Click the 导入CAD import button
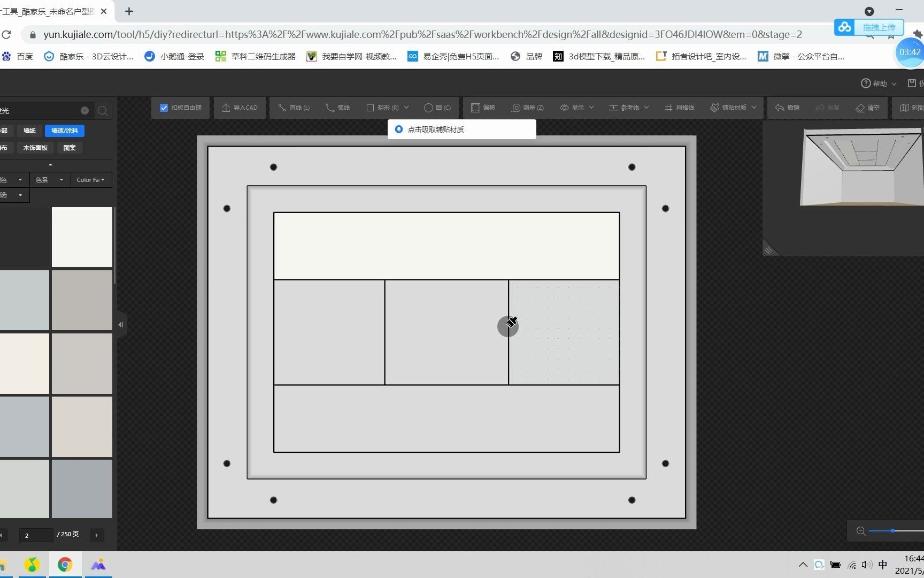Screen dimensions: 924x578 pos(240,108)
